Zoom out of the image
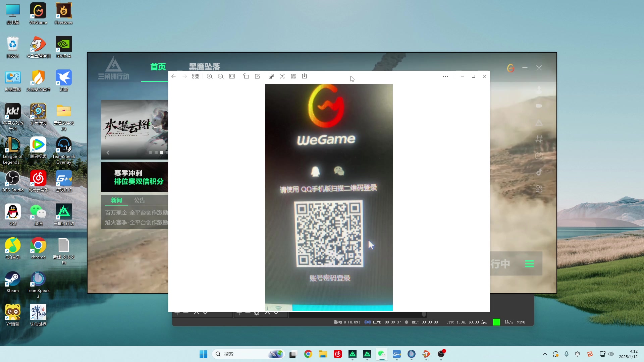644x362 pixels. 221,76
